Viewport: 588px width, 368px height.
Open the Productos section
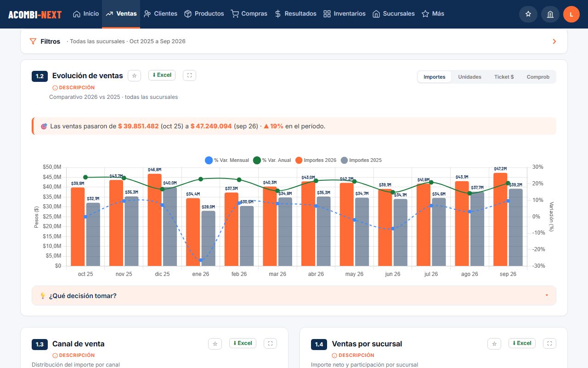204,14
